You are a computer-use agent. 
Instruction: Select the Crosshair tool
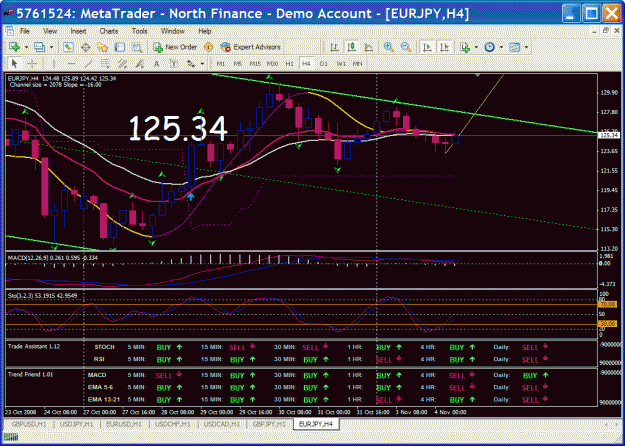pyautogui.click(x=32, y=63)
